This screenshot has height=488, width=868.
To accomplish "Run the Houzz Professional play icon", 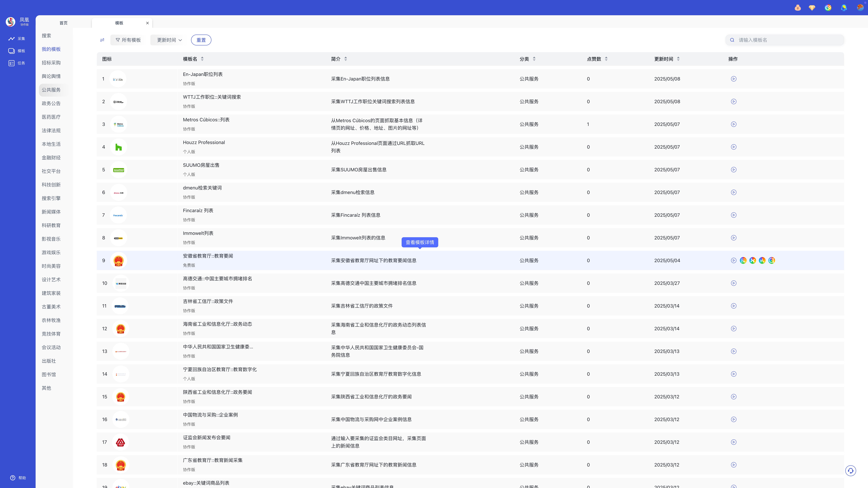I will coord(734,147).
